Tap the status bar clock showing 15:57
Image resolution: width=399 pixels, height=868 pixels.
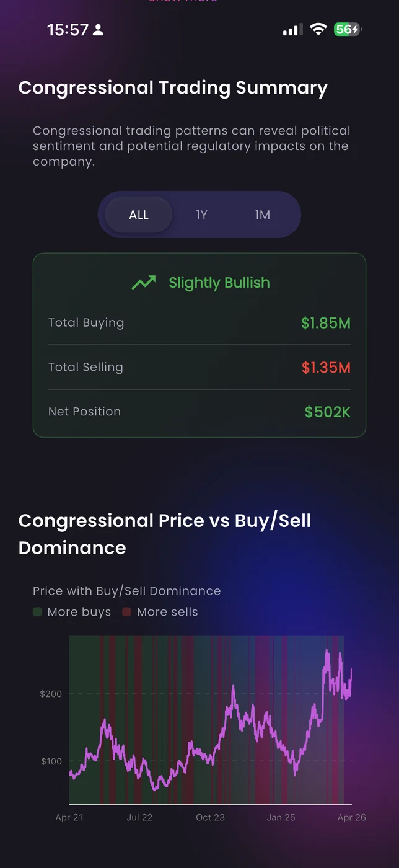[68, 30]
